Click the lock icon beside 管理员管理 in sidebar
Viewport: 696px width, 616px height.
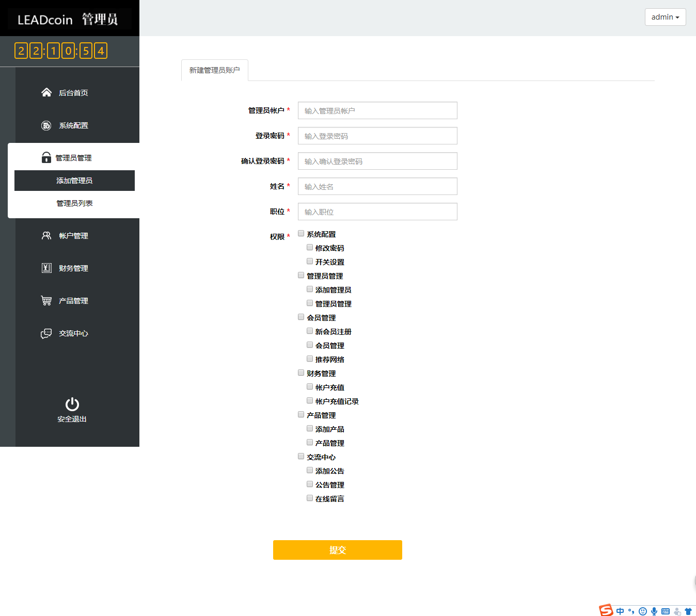pos(46,157)
